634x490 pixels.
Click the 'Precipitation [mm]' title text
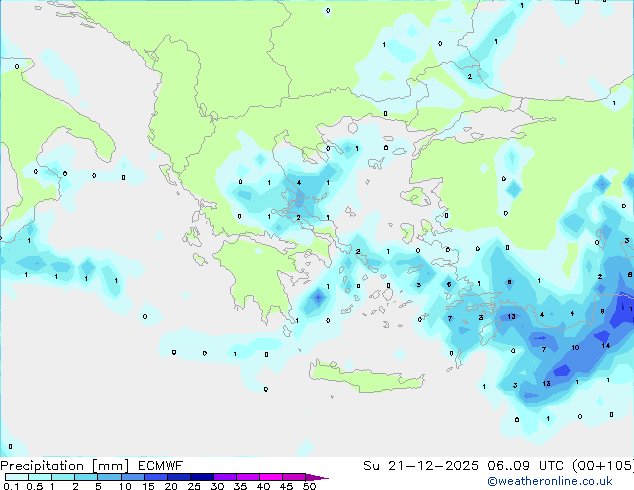pyautogui.click(x=64, y=466)
